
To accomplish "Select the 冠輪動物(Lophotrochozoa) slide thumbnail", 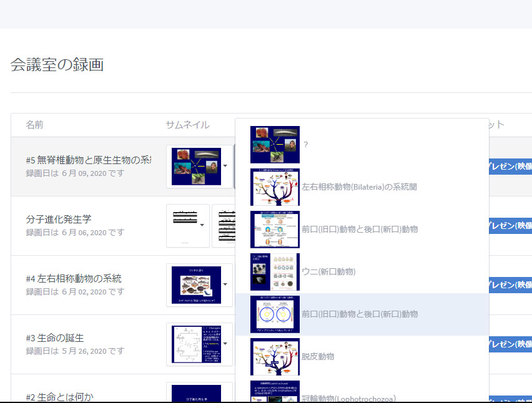I will [275, 394].
